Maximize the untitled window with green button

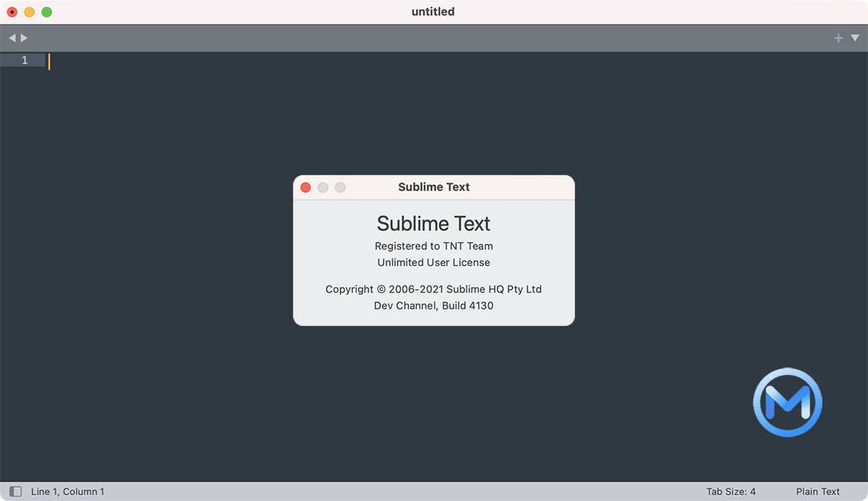(x=47, y=12)
